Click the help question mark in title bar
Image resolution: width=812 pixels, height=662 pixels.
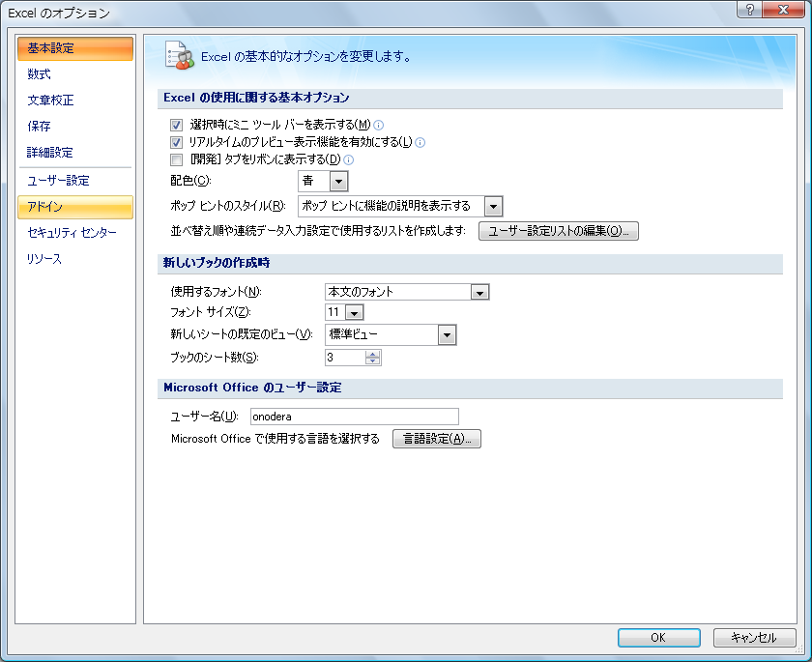point(750,10)
